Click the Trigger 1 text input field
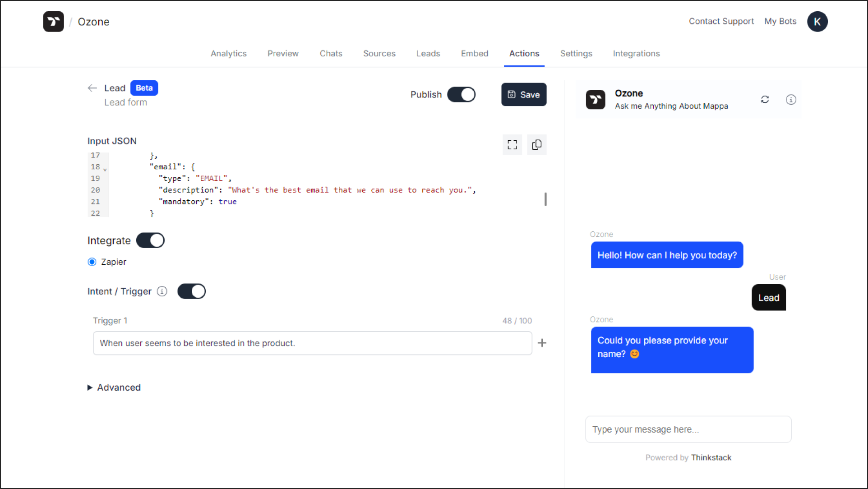The width and height of the screenshot is (868, 489). point(312,343)
